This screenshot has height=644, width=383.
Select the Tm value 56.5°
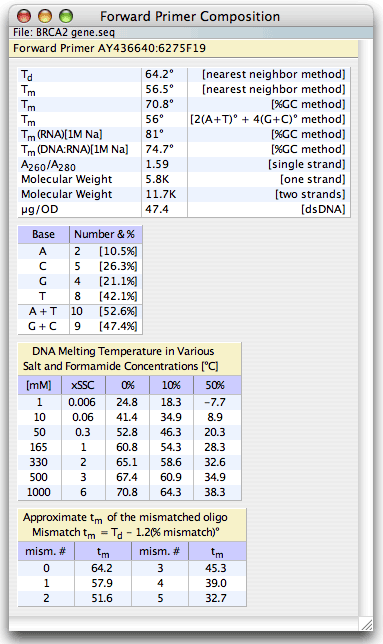pos(159,89)
